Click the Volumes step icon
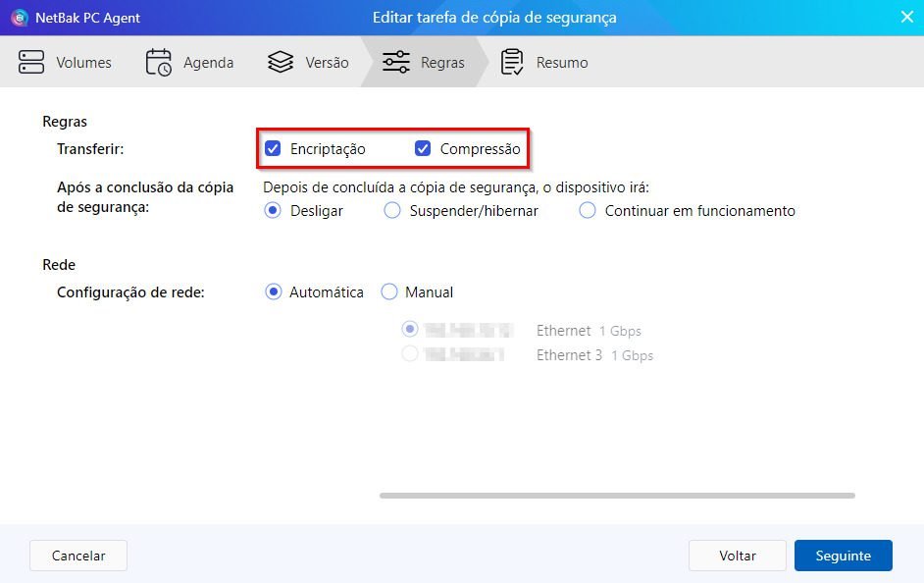924x583 pixels. point(31,62)
